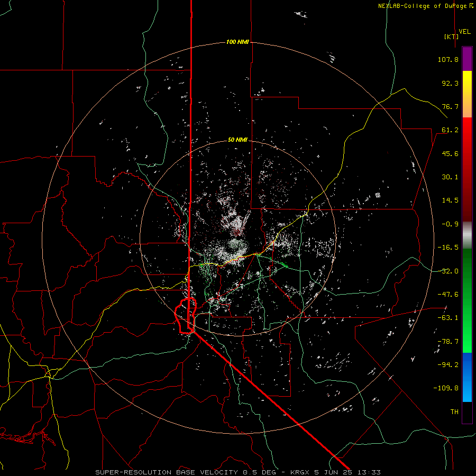The image size is (476, 476).
Task: Pick the yellow-orange segment of the color bar
Action: (467, 94)
